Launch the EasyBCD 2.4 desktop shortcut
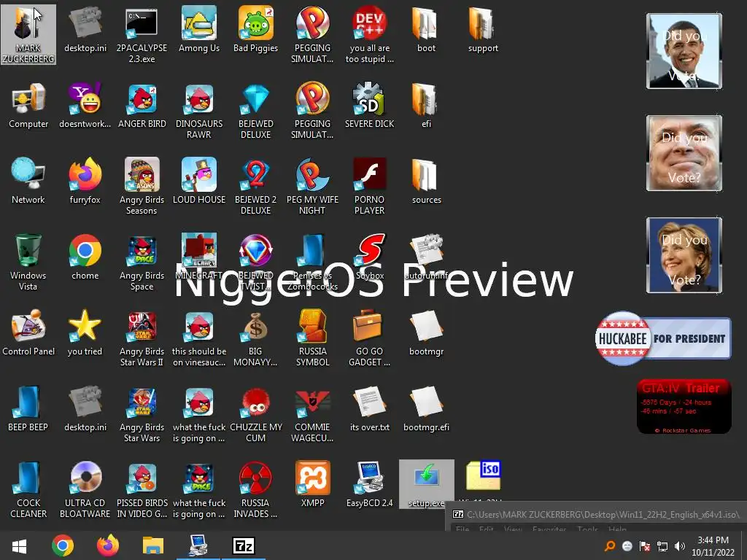747x560 pixels. [x=369, y=484]
